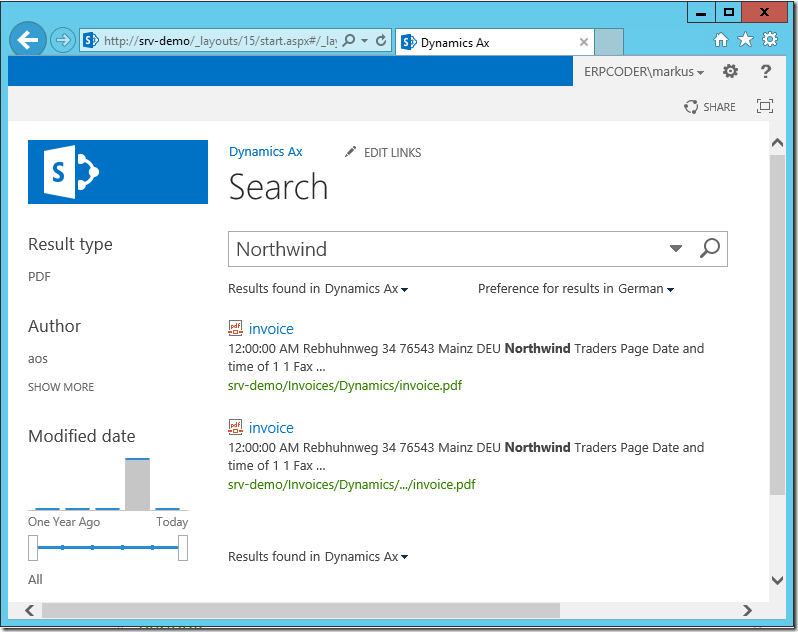
Task: Click the horizontal scrollbar thumb
Action: (301, 610)
